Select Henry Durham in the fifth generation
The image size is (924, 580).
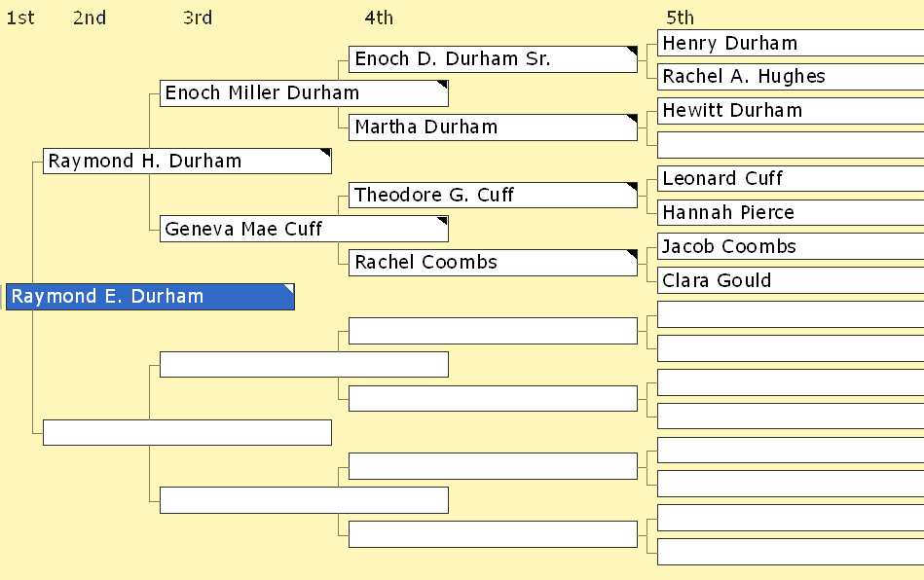click(x=791, y=43)
